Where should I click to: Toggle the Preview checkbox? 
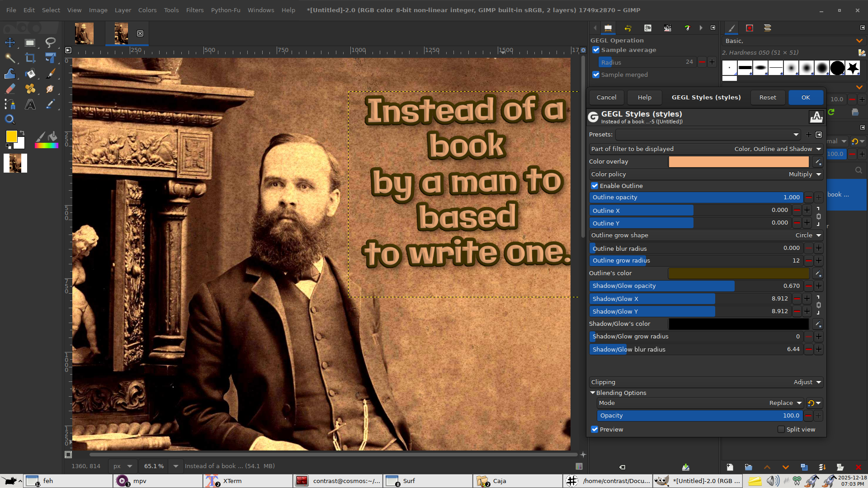click(x=595, y=429)
